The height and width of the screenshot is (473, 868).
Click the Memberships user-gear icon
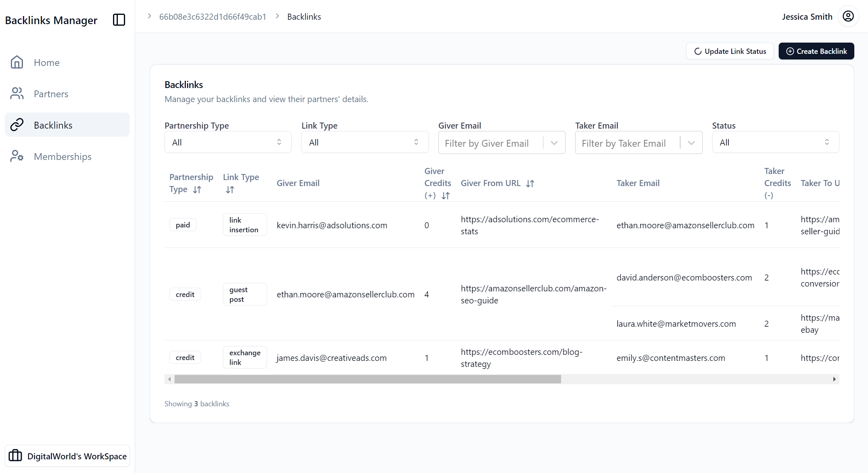coord(17,156)
